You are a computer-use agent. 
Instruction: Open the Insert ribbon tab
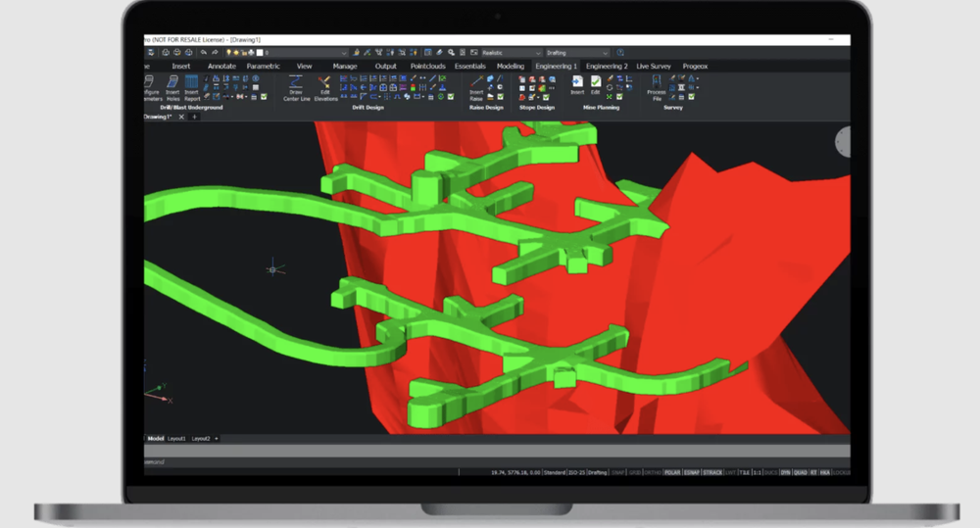(181, 66)
